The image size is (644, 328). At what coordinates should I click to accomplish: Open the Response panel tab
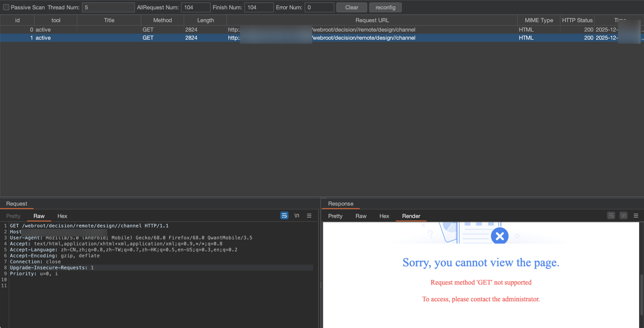click(x=340, y=204)
